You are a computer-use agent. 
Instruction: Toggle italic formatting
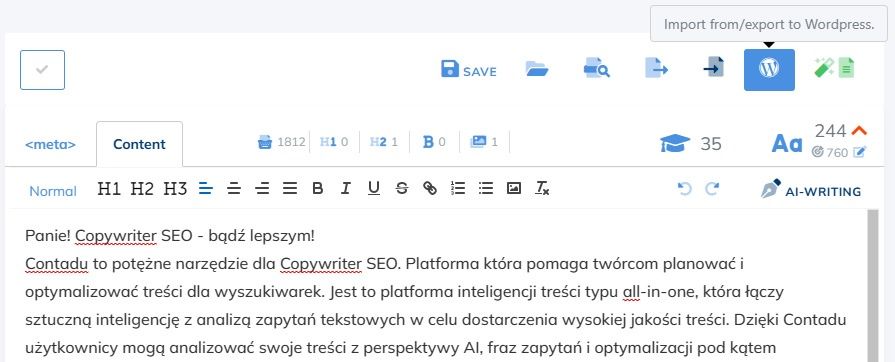pyautogui.click(x=345, y=188)
